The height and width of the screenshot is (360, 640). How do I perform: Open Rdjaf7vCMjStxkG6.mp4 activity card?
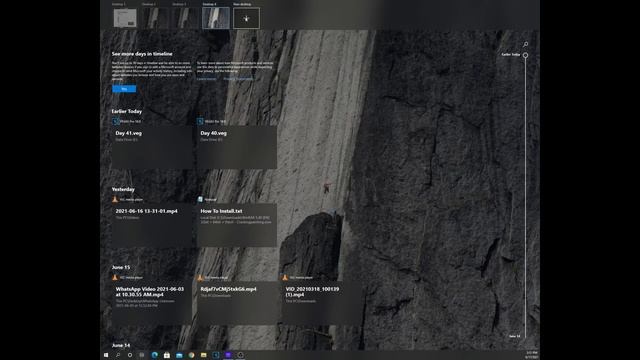click(x=237, y=303)
